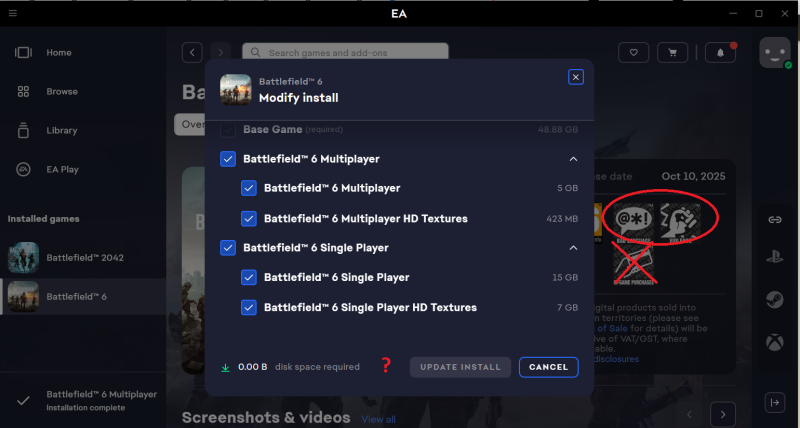The image size is (800, 428).
Task: Click the Browse grid icon
Action: point(23,92)
